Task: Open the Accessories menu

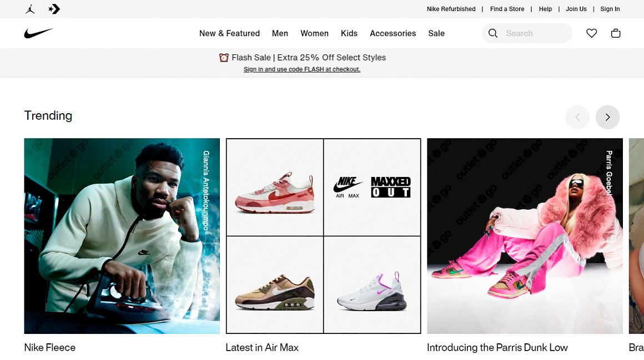Action: [x=393, y=33]
